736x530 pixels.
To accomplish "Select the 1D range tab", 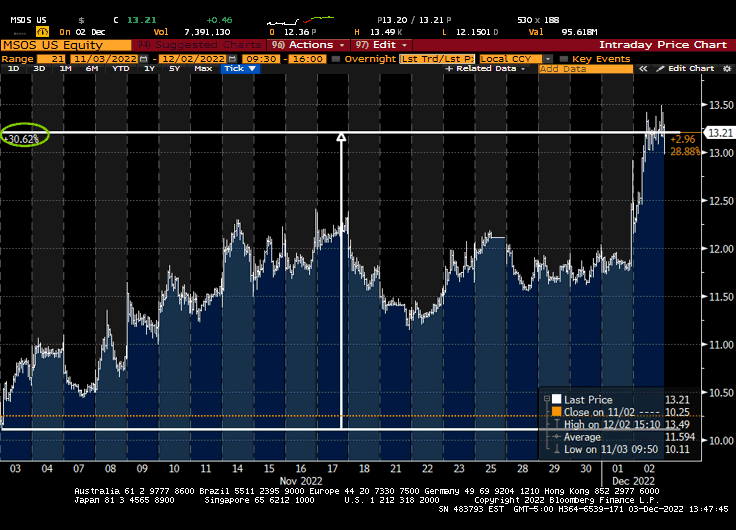I will tap(14, 69).
